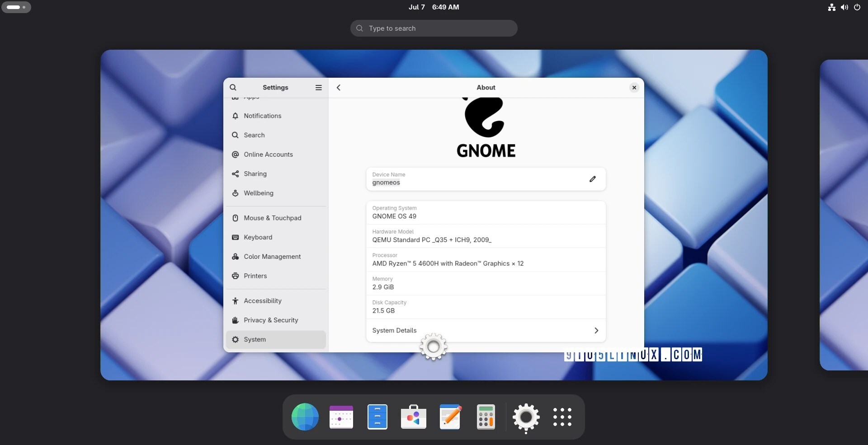Select Notifications in the Settings sidebar
The width and height of the screenshot is (868, 445).
[x=276, y=116]
